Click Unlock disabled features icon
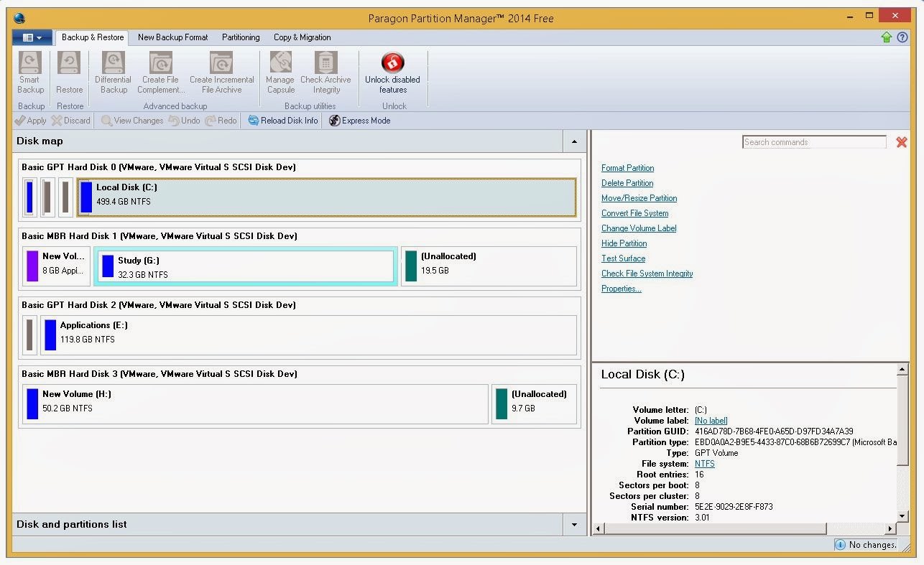The height and width of the screenshot is (565, 924). pyautogui.click(x=393, y=62)
